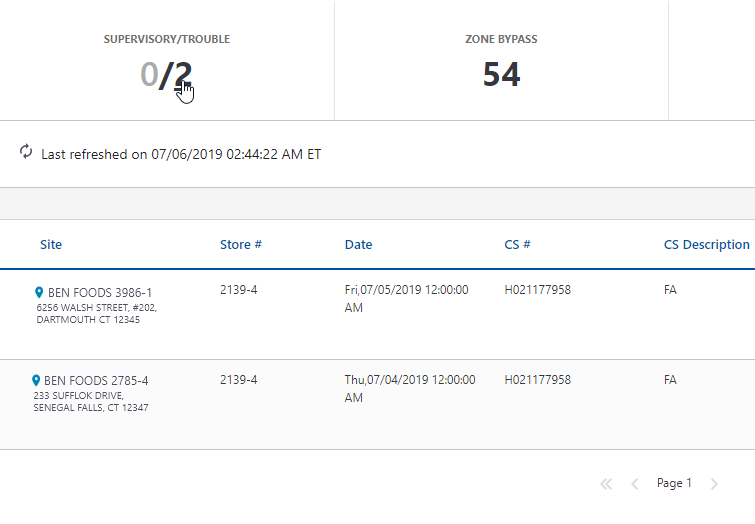Jump to first page using double chevron

[605, 484]
